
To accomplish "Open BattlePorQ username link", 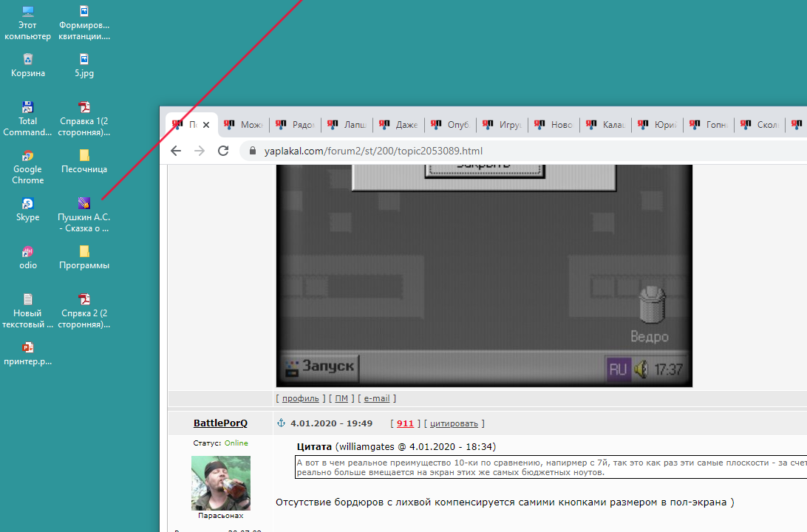I will (x=220, y=423).
